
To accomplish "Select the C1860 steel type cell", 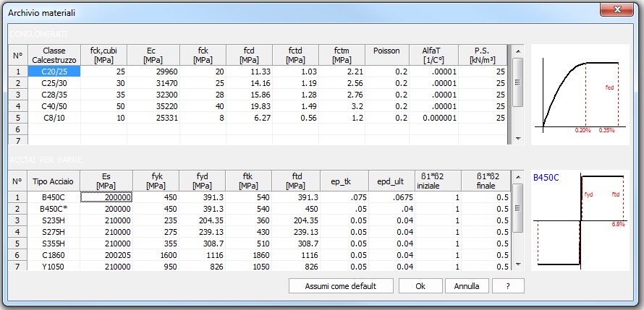I will coord(54,254).
